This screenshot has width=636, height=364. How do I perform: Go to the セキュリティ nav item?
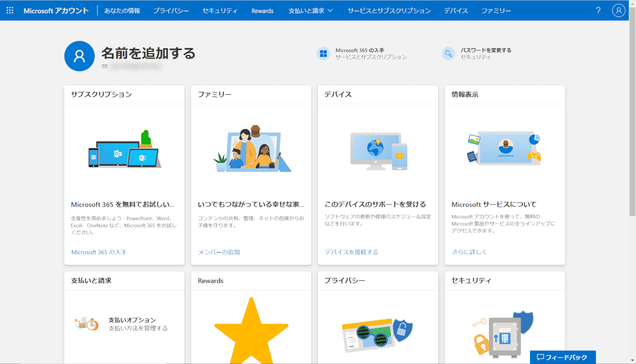coord(220,10)
